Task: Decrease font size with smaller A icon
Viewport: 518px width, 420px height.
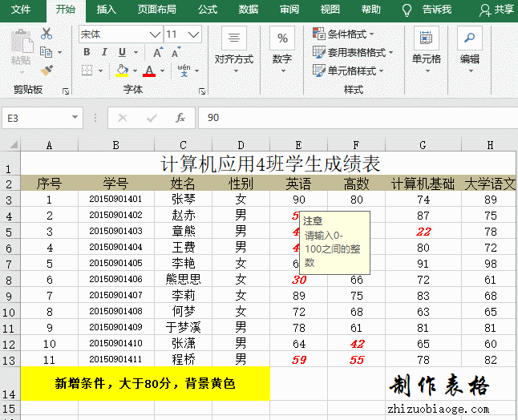Action: (176, 52)
